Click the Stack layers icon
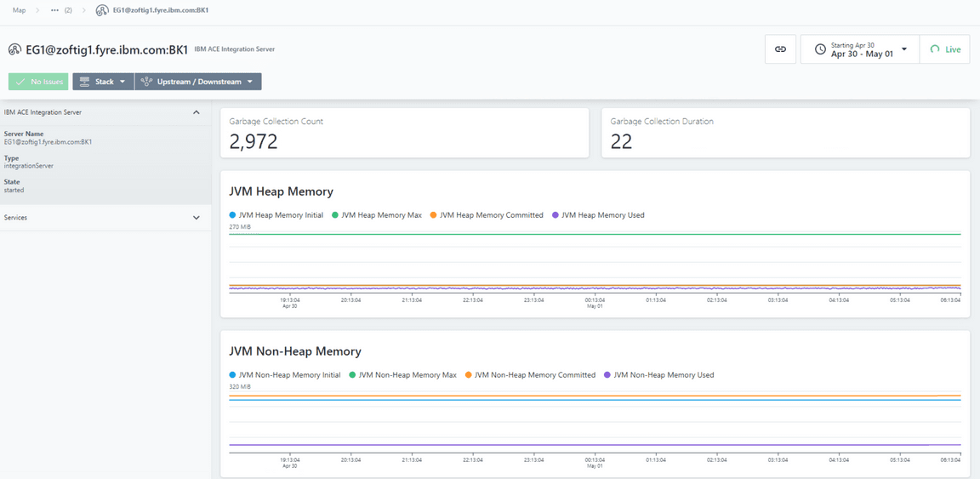This screenshot has width=980, height=479. 84,82
